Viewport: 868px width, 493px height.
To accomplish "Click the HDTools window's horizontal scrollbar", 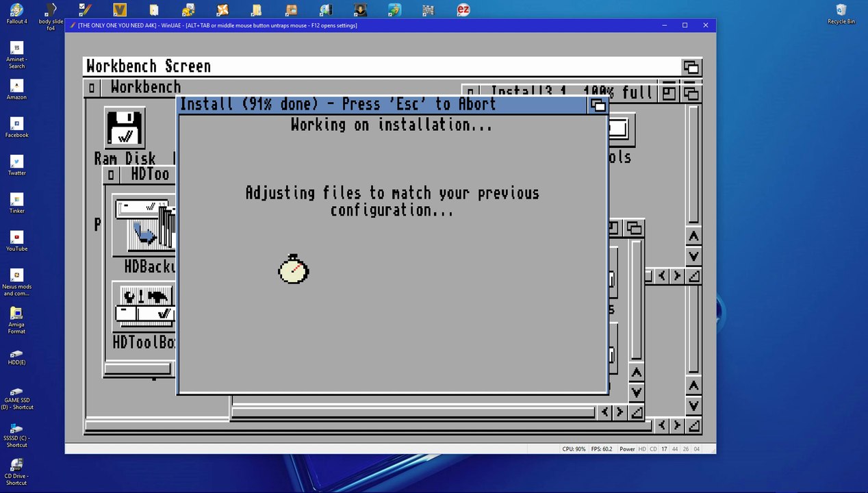I will [x=137, y=370].
